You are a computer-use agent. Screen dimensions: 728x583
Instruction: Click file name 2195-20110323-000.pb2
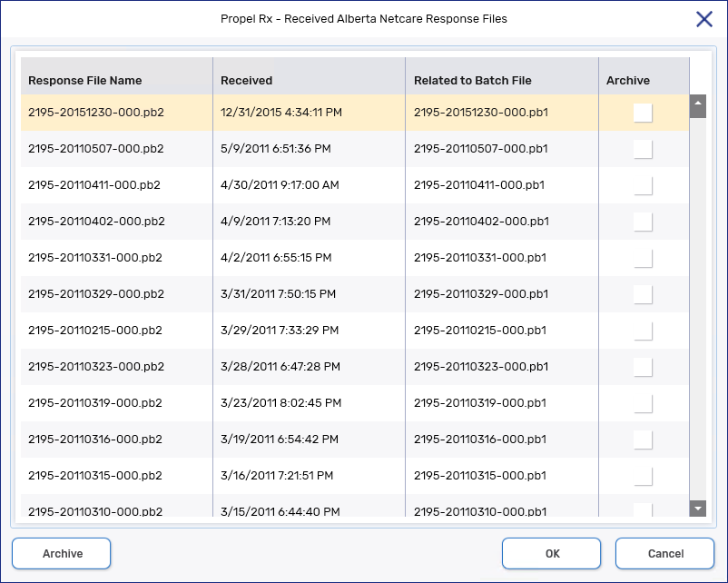coord(96,367)
